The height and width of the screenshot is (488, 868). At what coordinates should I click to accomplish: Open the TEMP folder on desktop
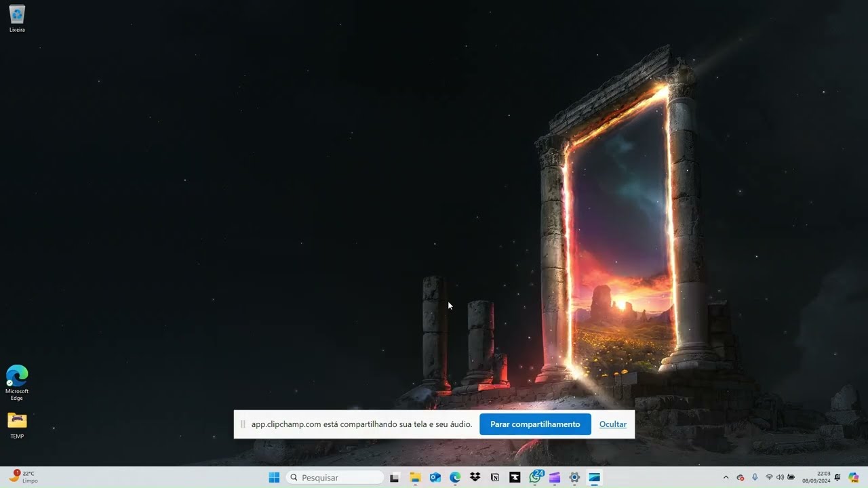click(17, 426)
